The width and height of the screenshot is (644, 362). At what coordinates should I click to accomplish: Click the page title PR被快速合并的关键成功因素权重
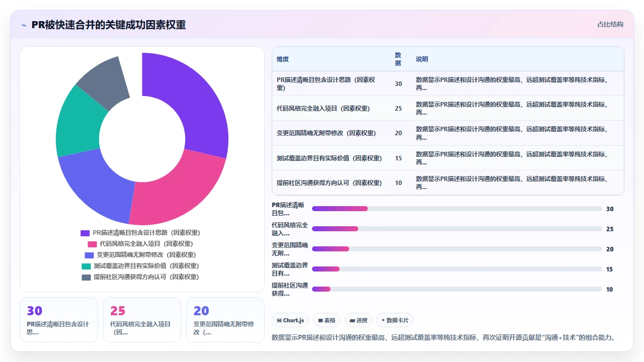109,25
